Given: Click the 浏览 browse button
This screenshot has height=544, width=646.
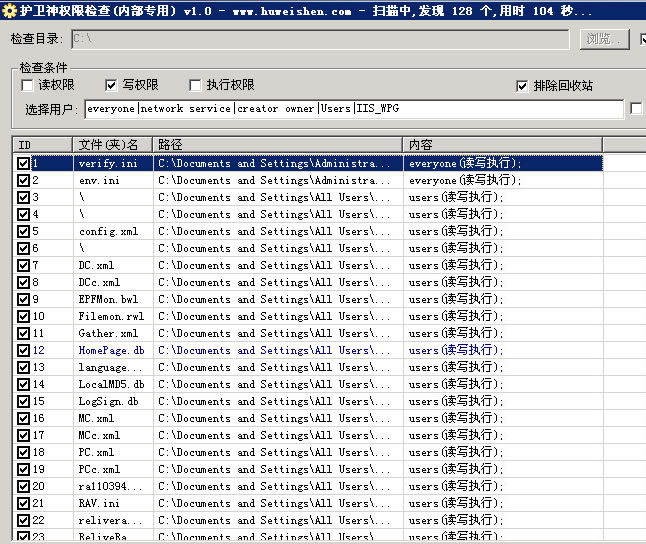Looking at the screenshot, I should [x=604, y=39].
